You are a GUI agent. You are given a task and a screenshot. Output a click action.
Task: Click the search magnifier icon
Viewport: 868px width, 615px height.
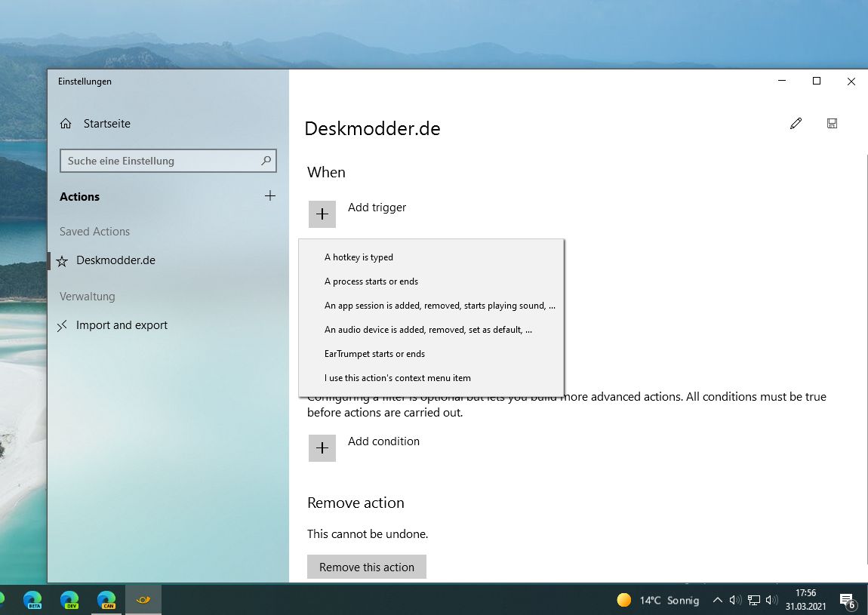[x=266, y=161]
